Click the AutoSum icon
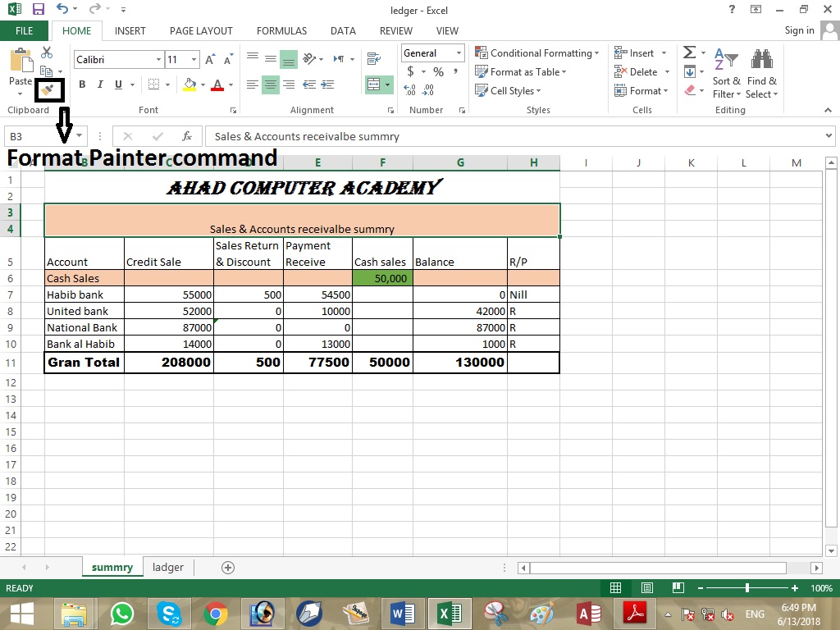Image resolution: width=840 pixels, height=630 pixels. (690, 52)
